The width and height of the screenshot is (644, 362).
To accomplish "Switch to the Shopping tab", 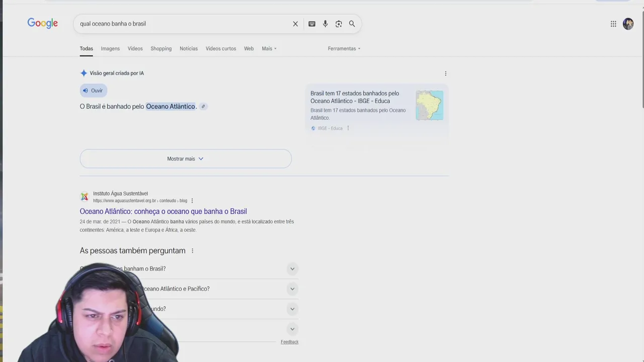I will tap(161, 49).
